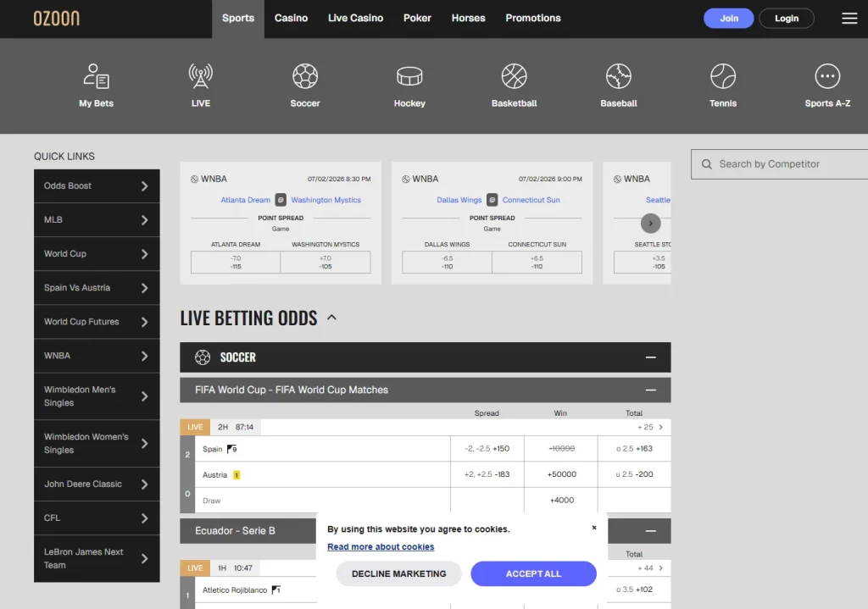The width and height of the screenshot is (868, 609).
Task: Switch to the Poker tab
Action: (417, 19)
